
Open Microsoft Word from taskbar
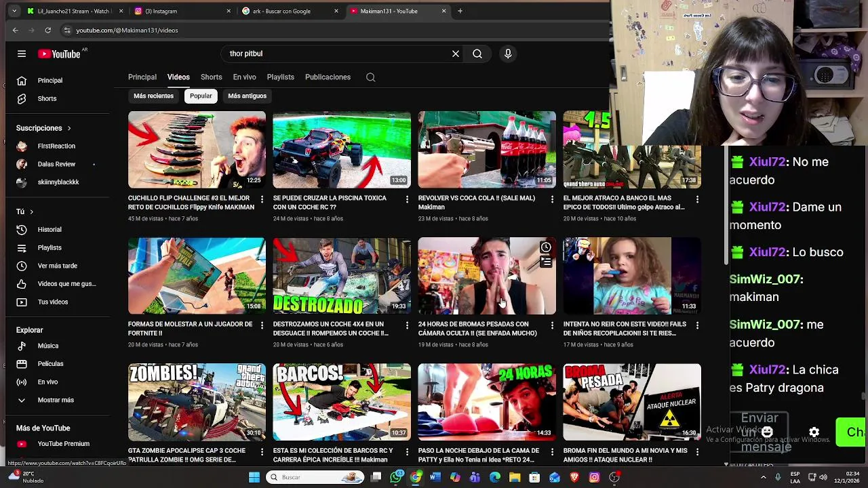pos(435,477)
